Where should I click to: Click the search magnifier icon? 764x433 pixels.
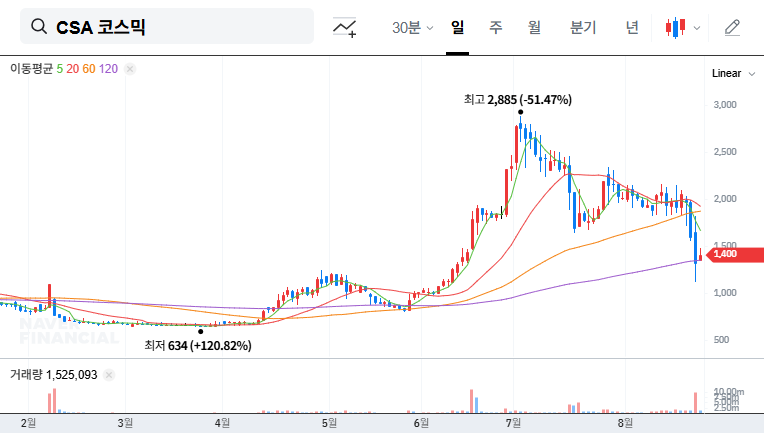pos(39,26)
